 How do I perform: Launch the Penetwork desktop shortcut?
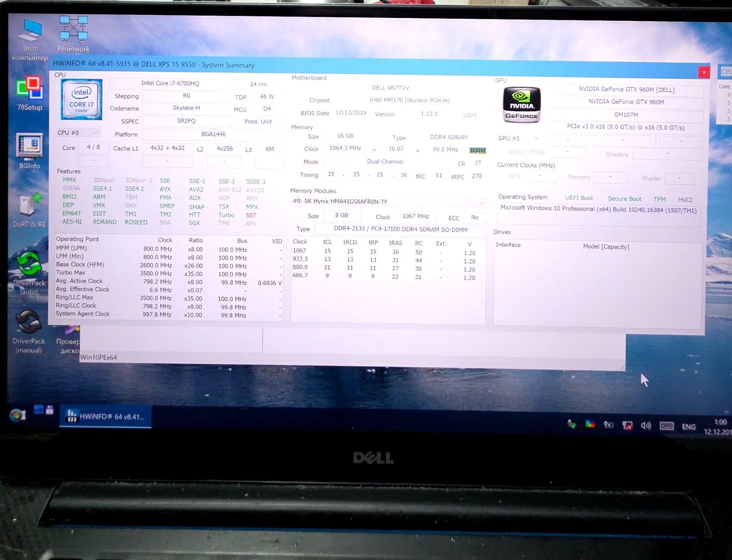coord(73,34)
